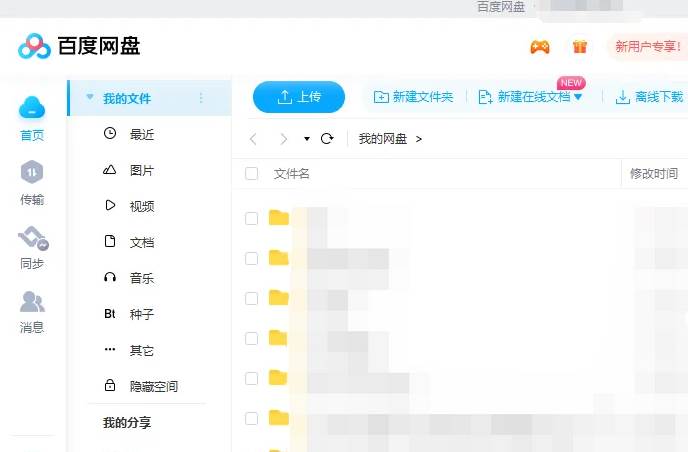Sort by the 修改时间 column header

(x=654, y=174)
